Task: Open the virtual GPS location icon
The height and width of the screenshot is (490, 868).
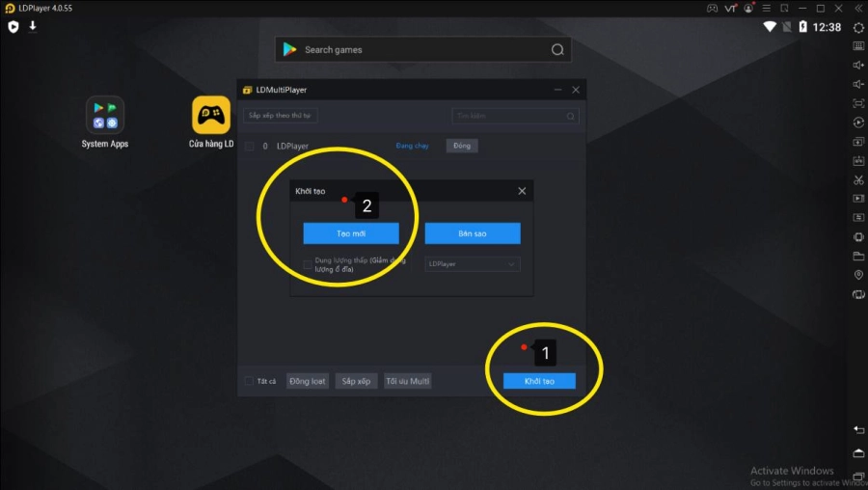Action: 858,275
